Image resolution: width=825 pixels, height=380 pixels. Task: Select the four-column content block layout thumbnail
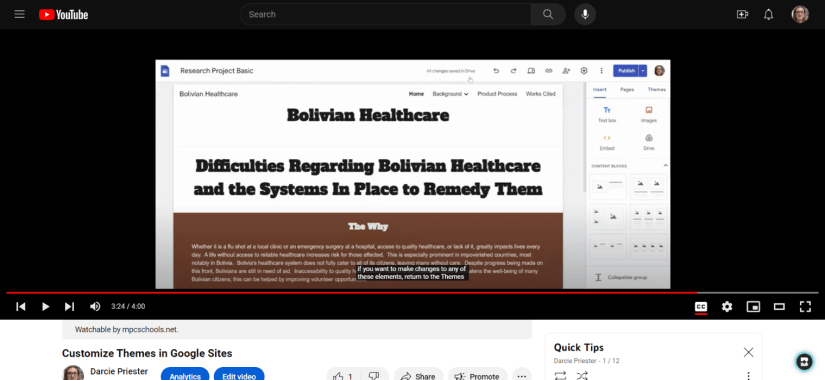649,246
